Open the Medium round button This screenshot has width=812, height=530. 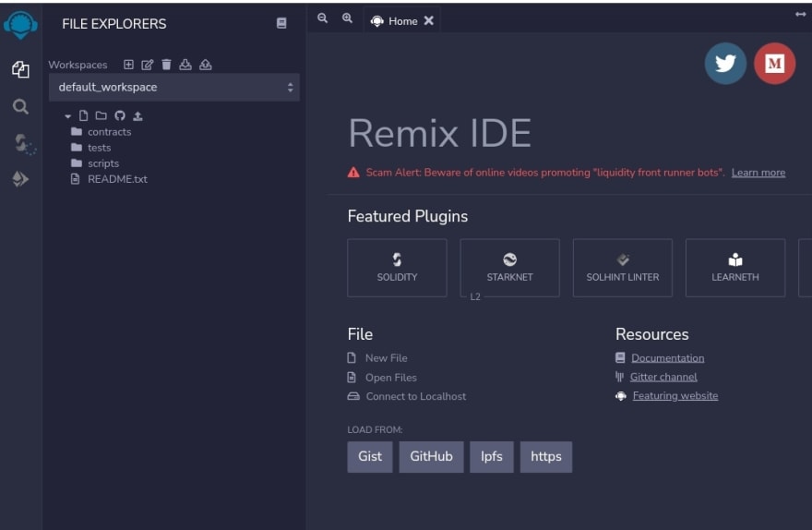(775, 63)
